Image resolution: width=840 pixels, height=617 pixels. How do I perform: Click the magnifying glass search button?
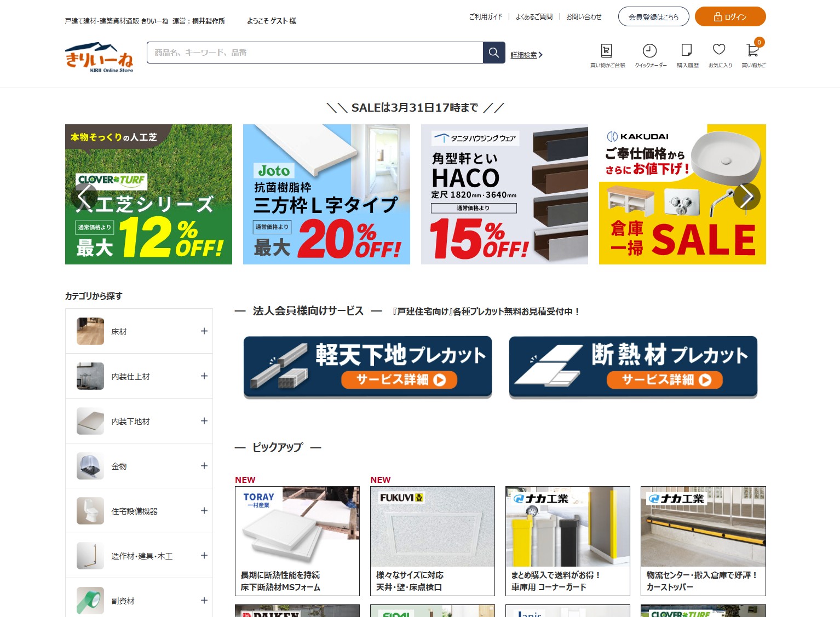click(493, 53)
